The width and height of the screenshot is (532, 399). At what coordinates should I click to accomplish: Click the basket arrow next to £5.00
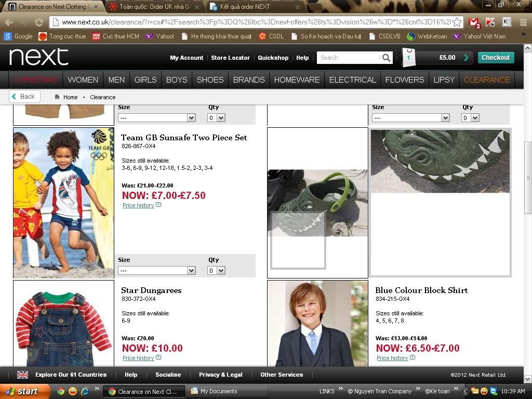click(x=466, y=58)
